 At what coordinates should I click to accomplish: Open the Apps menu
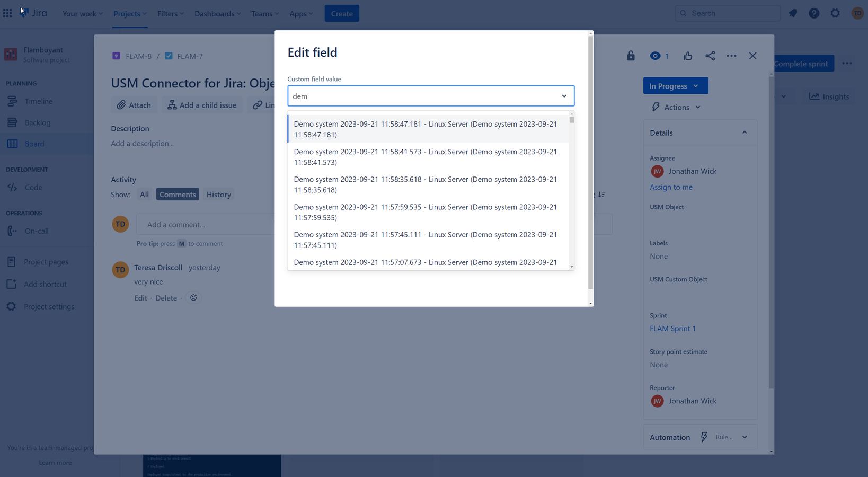point(301,13)
